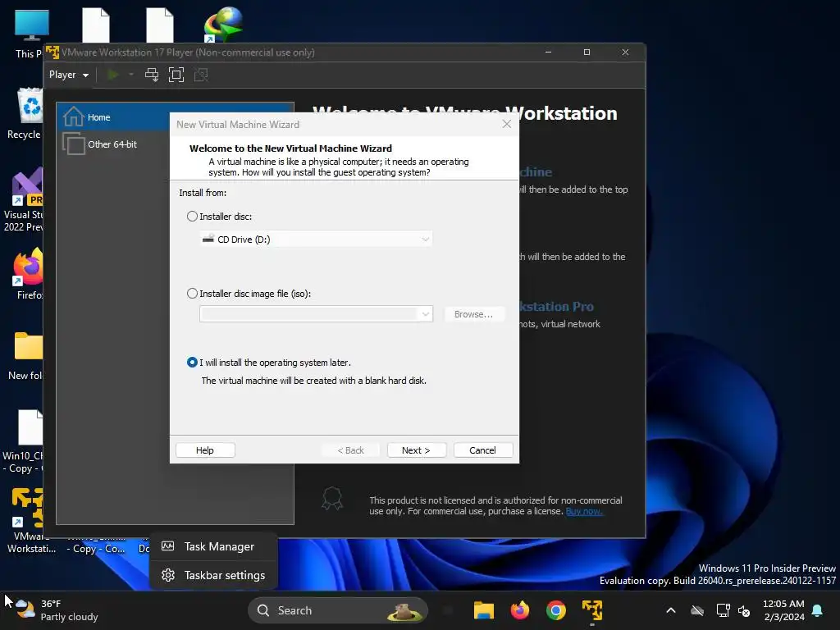
Task: Click the license ribbon badge icon
Action: coord(332,498)
